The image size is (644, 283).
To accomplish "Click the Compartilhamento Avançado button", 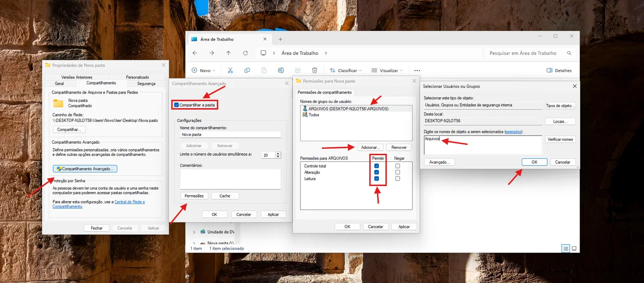I will (85, 169).
